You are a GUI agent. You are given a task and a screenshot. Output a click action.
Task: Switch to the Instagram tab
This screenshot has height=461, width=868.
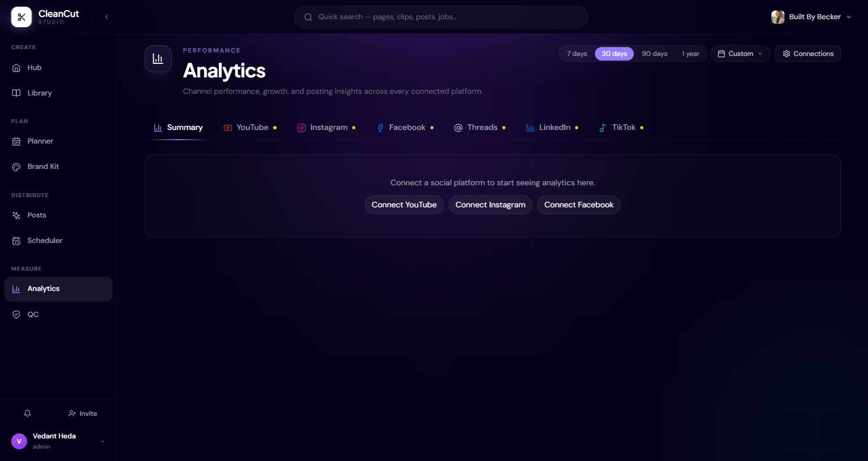click(326, 128)
